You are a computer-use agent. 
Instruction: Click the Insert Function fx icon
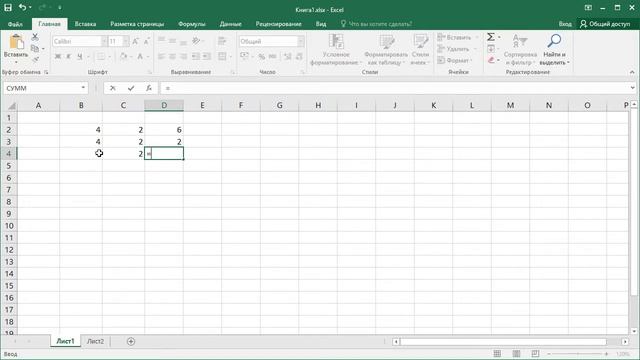[x=149, y=88]
